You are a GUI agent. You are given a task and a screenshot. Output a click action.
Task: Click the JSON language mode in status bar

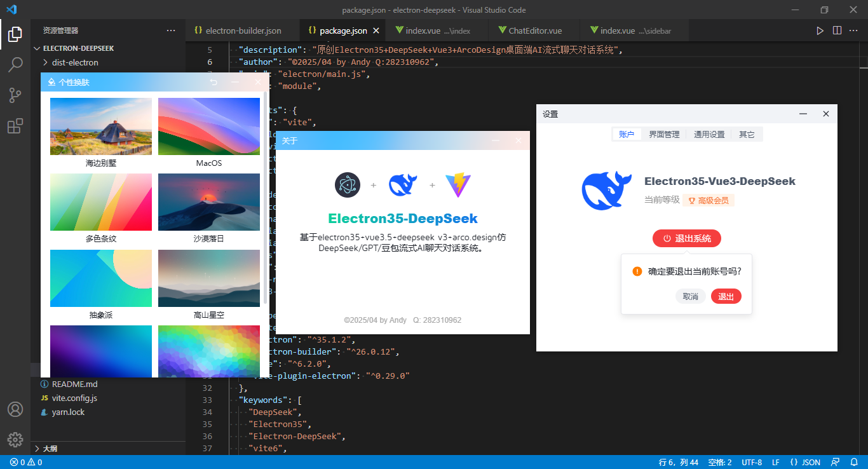pos(806,462)
